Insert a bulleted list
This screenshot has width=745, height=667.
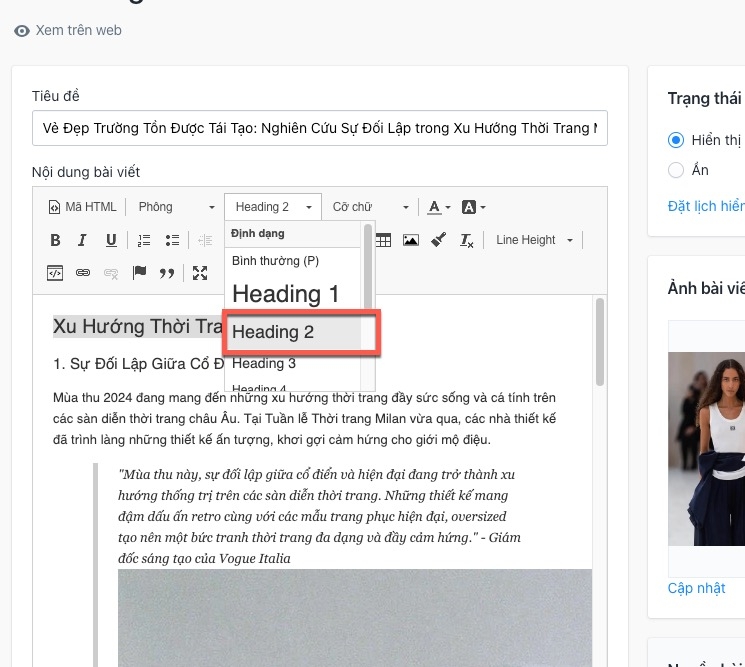(x=172, y=240)
